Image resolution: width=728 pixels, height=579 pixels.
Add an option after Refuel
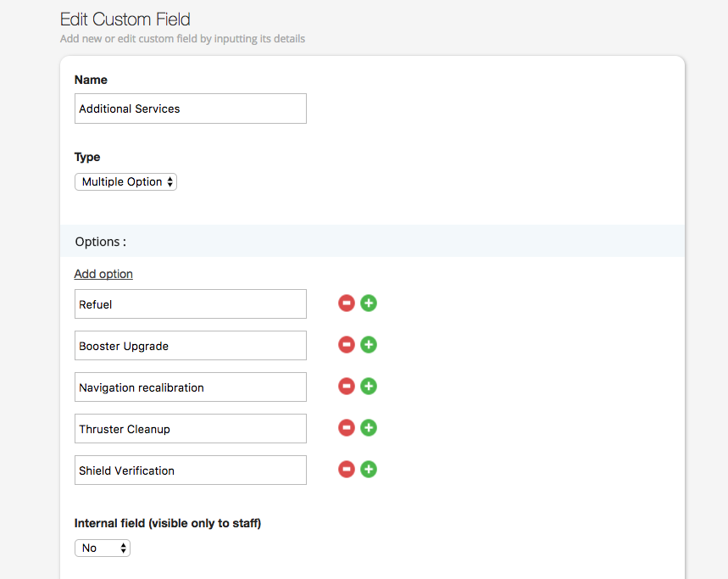(369, 303)
